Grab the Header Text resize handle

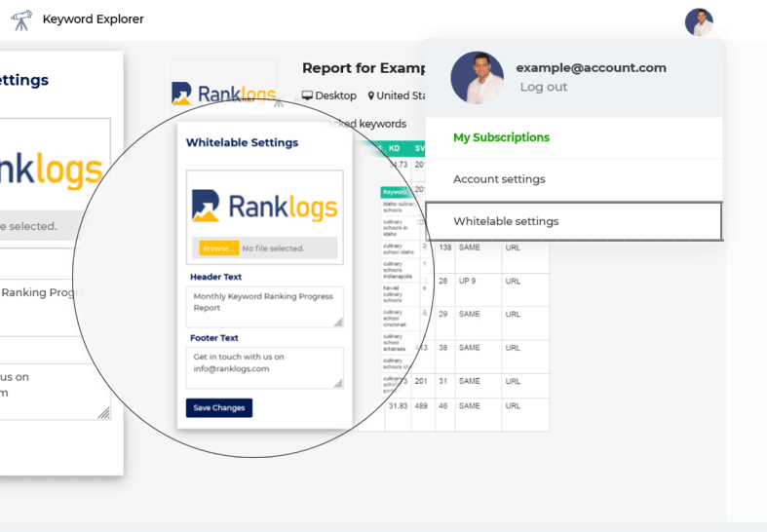click(x=338, y=323)
